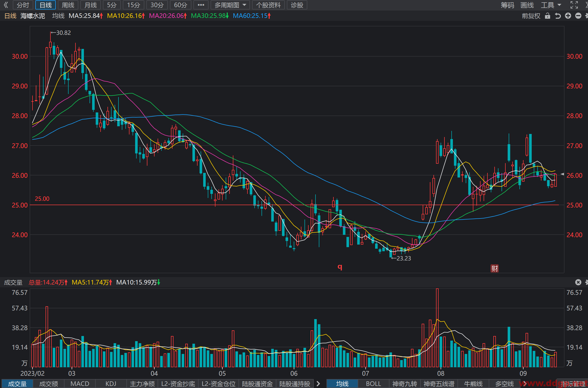Click the undo arrow icon
This screenshot has width=588, height=388.
tap(558, 16)
